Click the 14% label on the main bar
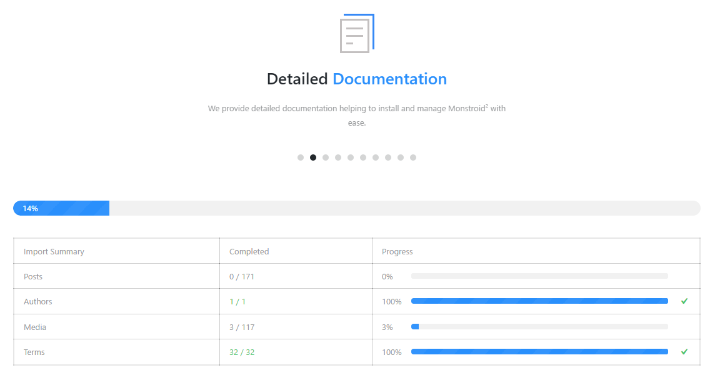This screenshot has height=380, width=720. pyautogui.click(x=30, y=208)
